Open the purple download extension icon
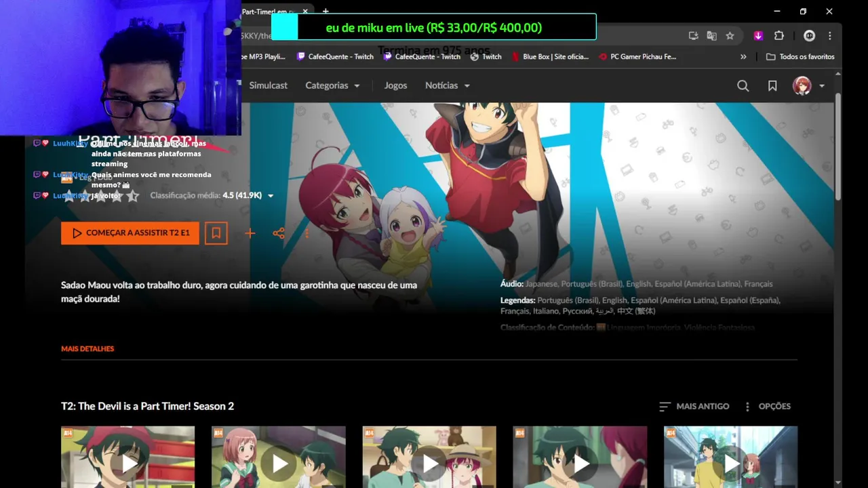Screen dimensions: 868x488 tap(758, 36)
